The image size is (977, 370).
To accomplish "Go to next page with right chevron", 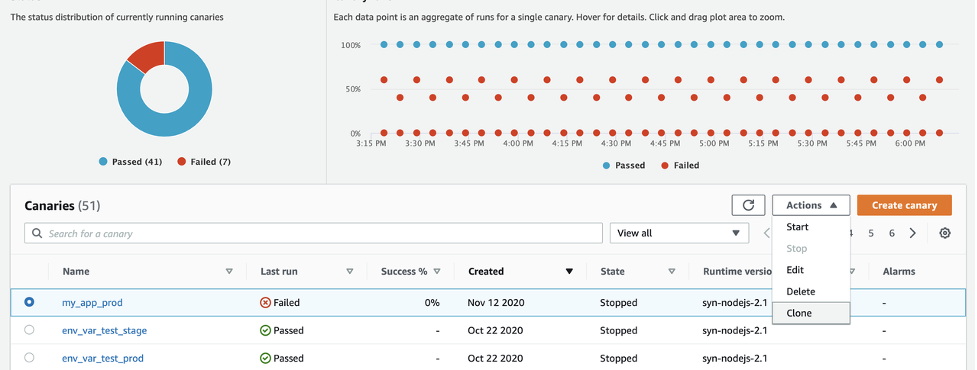I will pyautogui.click(x=913, y=233).
